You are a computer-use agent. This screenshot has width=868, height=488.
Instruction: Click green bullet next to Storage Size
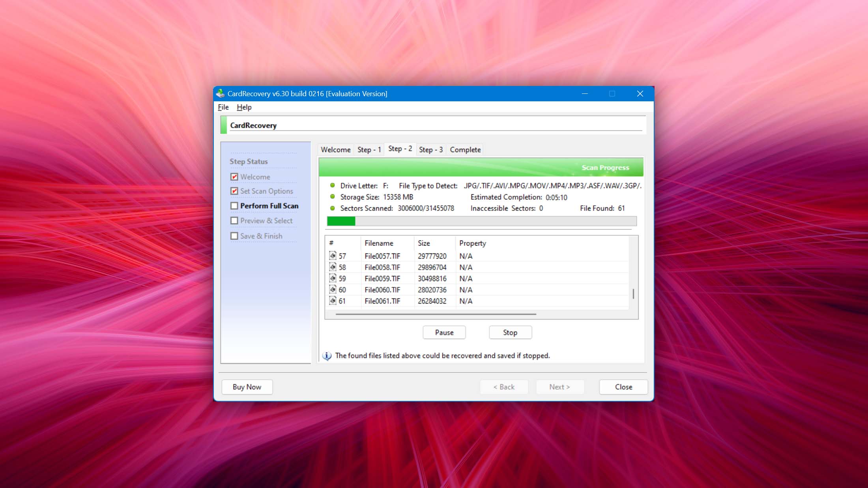(x=332, y=197)
